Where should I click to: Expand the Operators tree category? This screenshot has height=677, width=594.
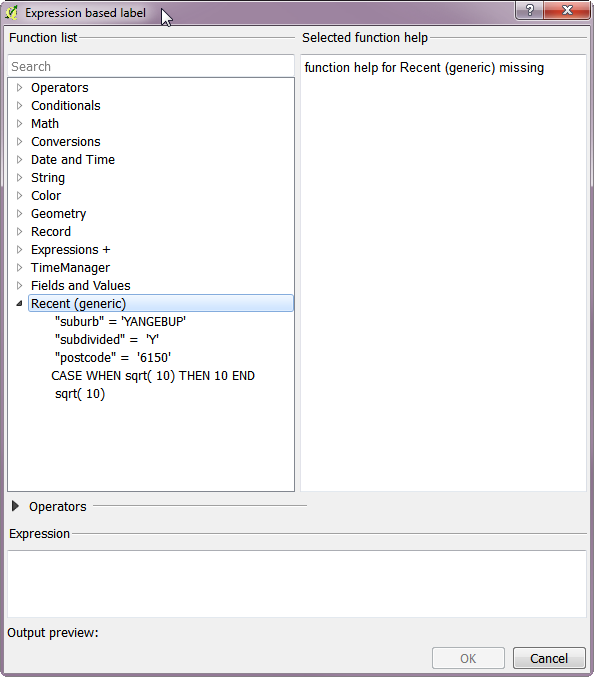pyautogui.click(x=19, y=88)
